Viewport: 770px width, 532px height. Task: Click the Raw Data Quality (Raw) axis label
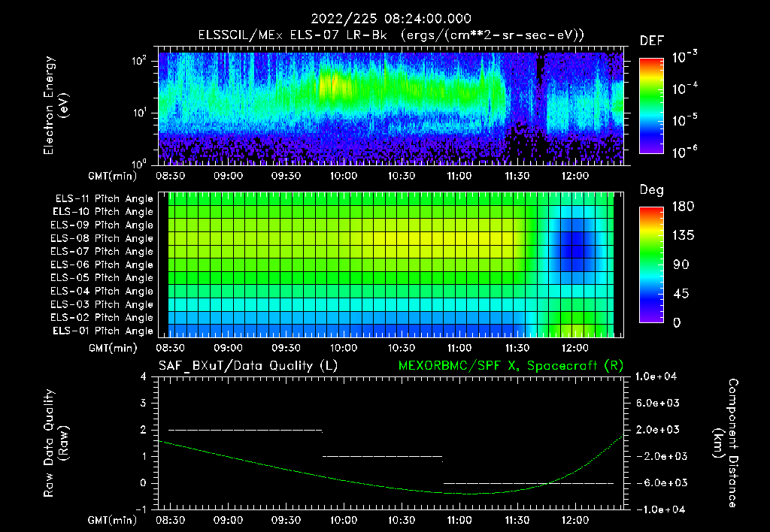(56, 443)
